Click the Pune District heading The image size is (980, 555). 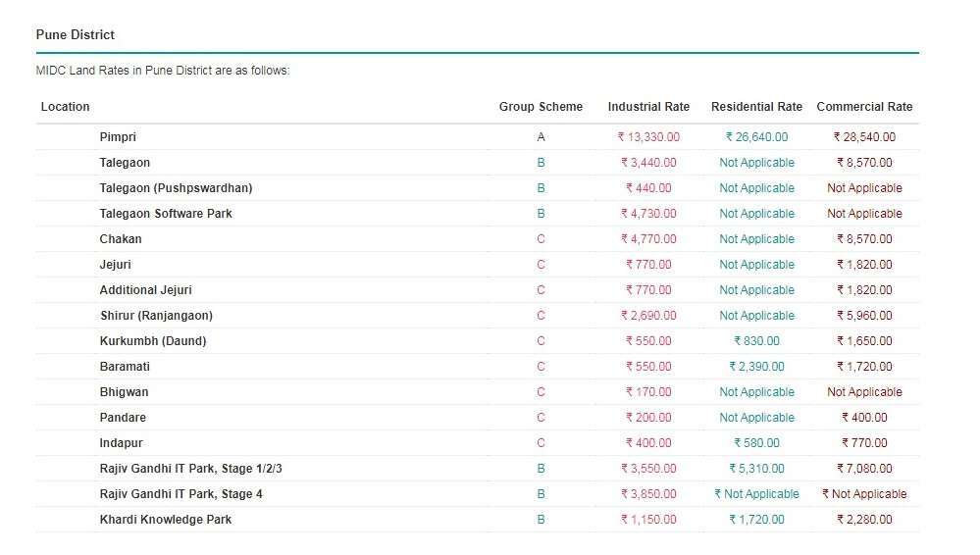point(75,35)
